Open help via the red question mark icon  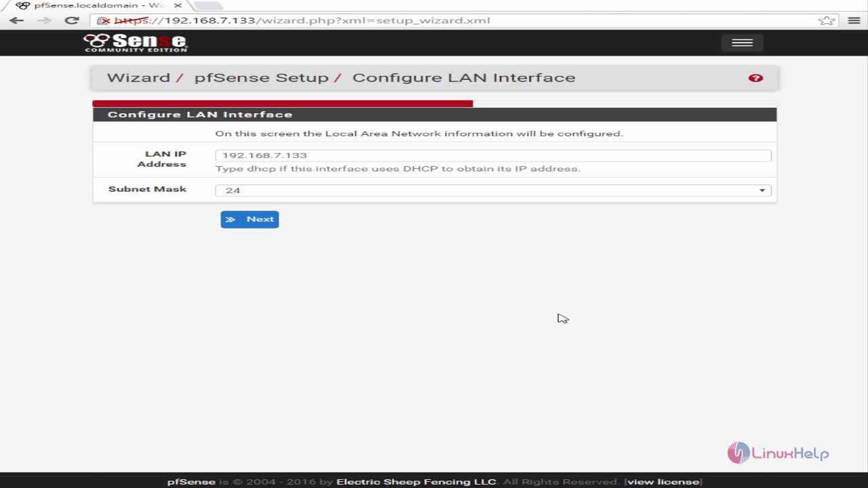(755, 78)
